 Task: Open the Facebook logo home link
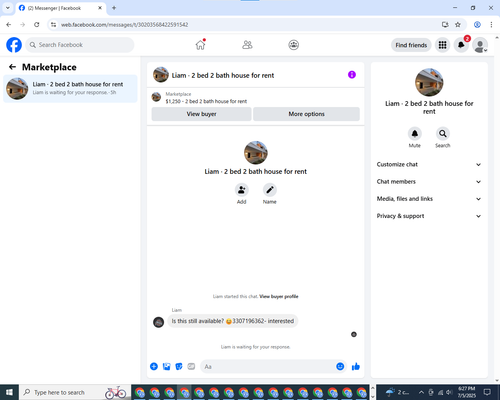coord(14,45)
